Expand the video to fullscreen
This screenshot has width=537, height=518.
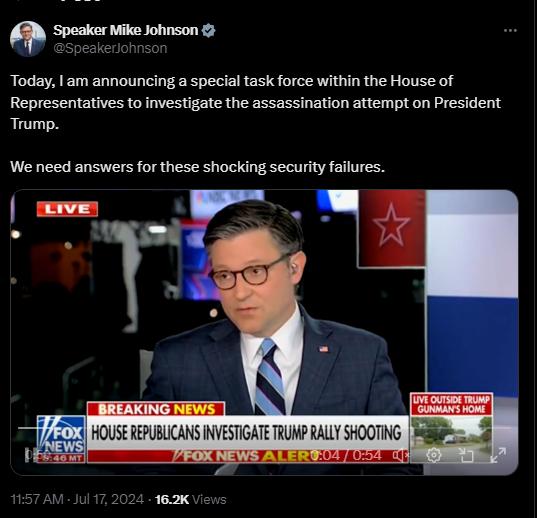(498, 455)
